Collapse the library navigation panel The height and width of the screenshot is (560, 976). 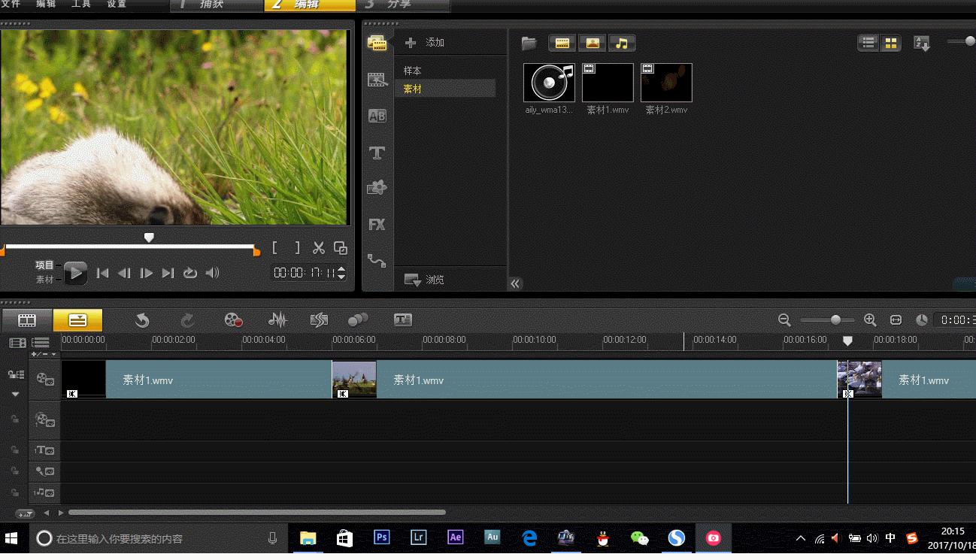(x=515, y=283)
